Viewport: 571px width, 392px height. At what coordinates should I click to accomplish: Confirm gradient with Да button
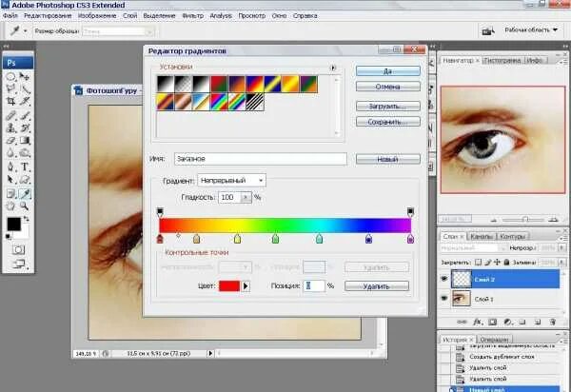pyautogui.click(x=388, y=71)
